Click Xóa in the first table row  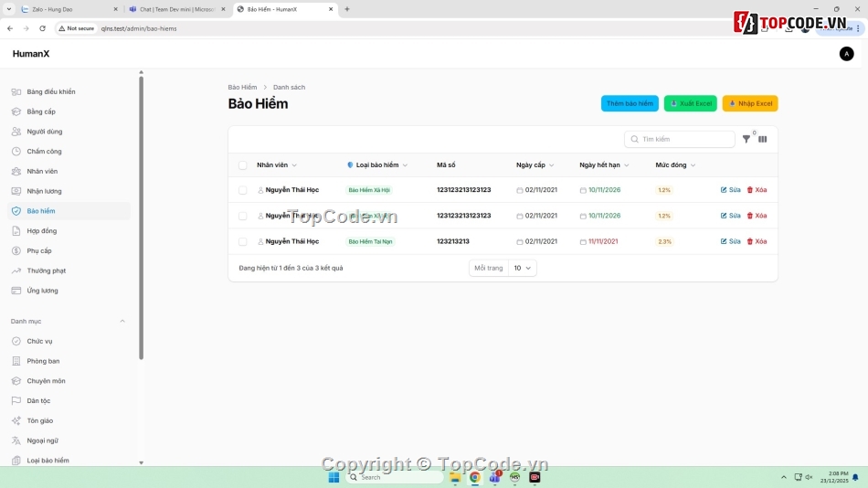[x=757, y=190]
